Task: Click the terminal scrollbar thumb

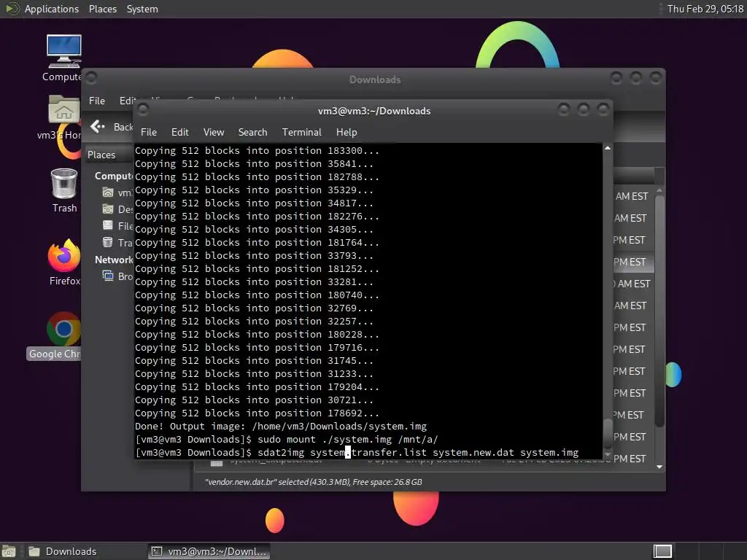Action: click(x=608, y=434)
